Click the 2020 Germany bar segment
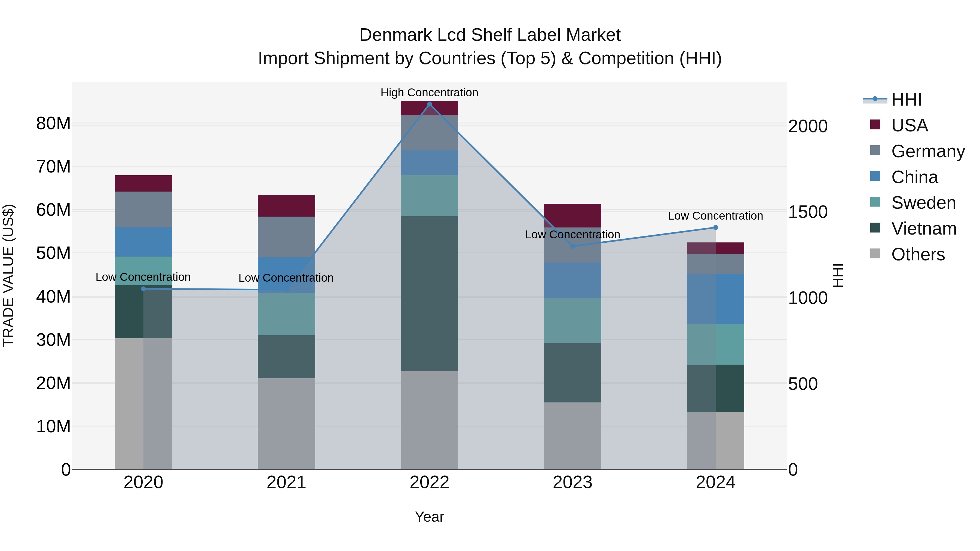This screenshot has height=551, width=980. click(x=143, y=210)
